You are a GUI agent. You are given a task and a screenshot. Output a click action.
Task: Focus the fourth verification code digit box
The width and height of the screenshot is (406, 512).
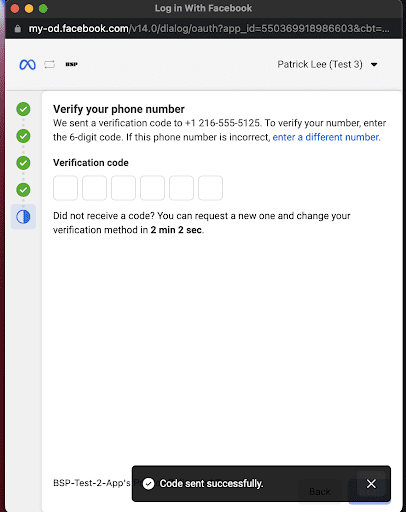[152, 188]
